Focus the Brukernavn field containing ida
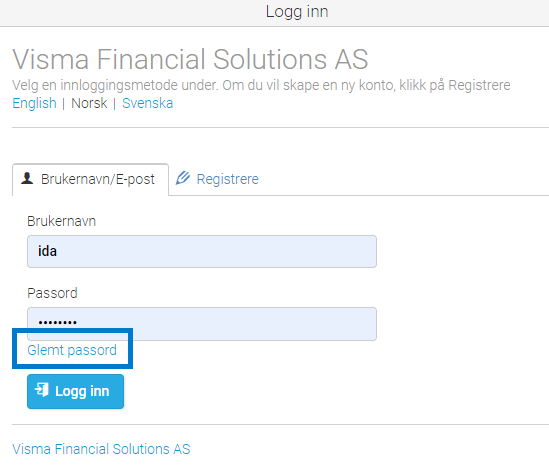 [x=202, y=251]
